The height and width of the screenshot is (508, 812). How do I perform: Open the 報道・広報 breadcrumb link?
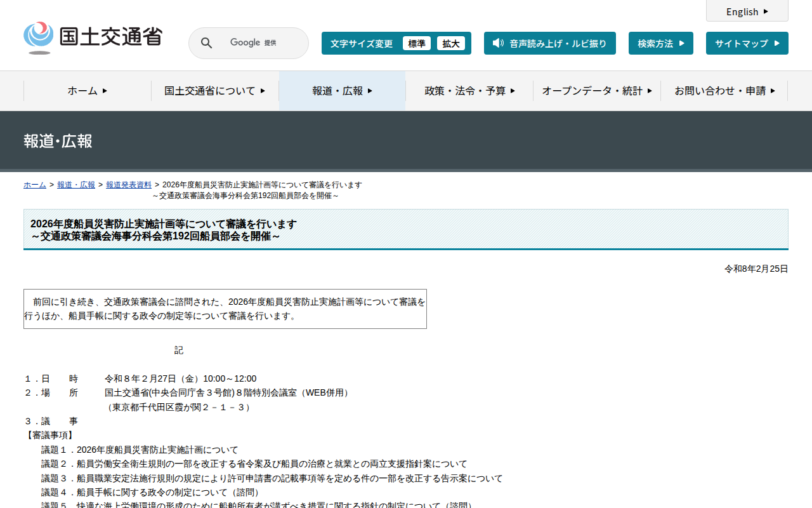76,185
